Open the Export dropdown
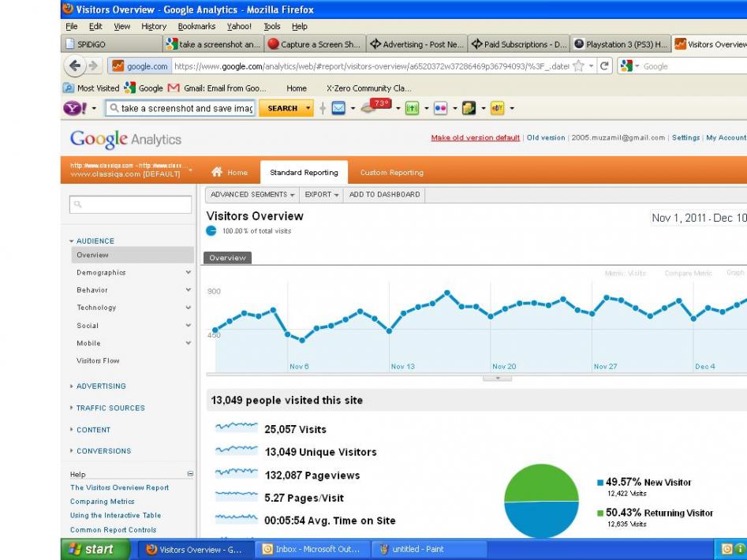 tap(322, 194)
